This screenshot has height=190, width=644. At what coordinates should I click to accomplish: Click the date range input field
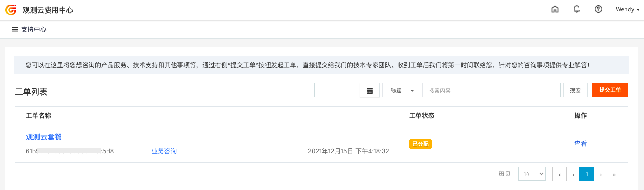[337, 90]
